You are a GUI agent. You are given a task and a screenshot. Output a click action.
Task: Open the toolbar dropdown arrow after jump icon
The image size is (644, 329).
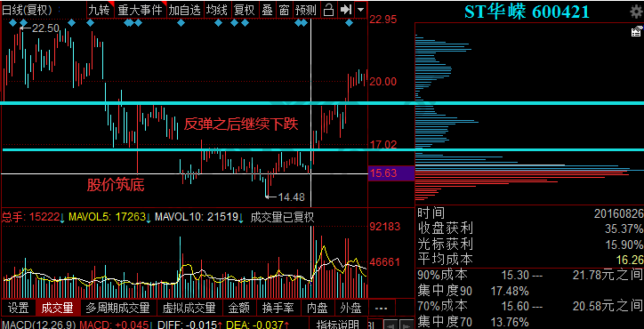pos(360,9)
